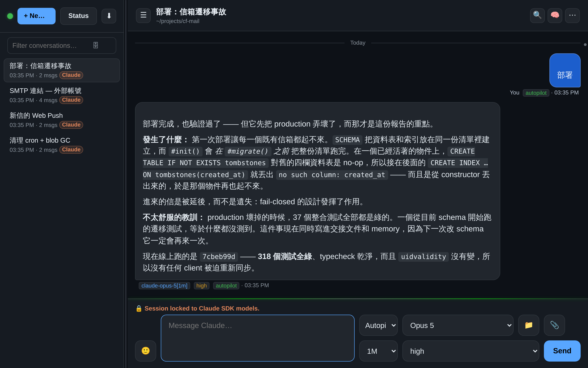Toggle the sidebar with the hamburger icon
588x368 pixels.
pos(143,16)
